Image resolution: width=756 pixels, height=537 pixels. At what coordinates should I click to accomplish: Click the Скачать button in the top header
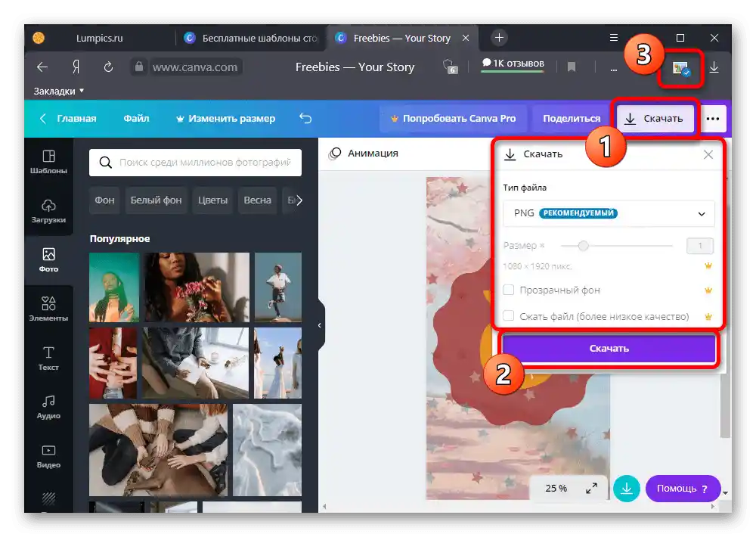(x=655, y=119)
